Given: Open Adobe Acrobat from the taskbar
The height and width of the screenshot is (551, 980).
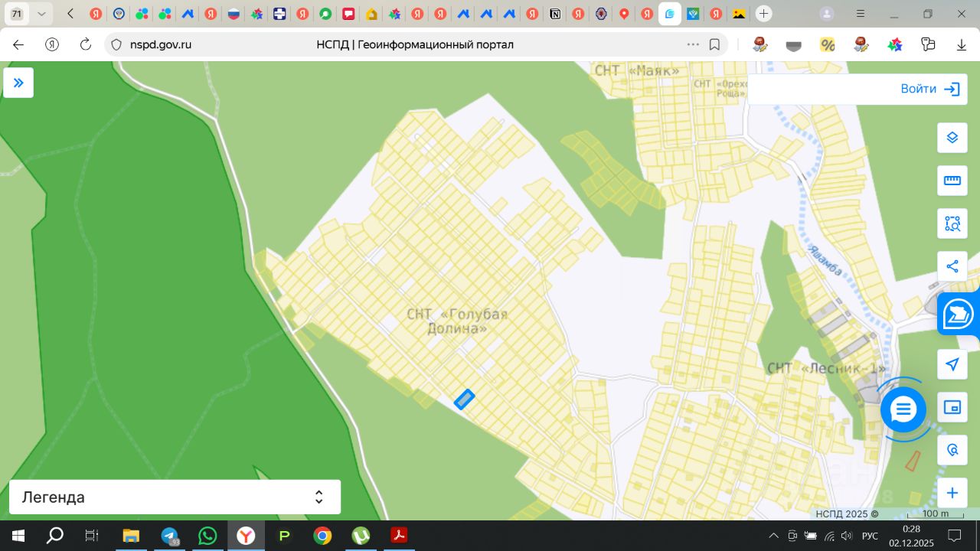Looking at the screenshot, I should click(x=399, y=536).
